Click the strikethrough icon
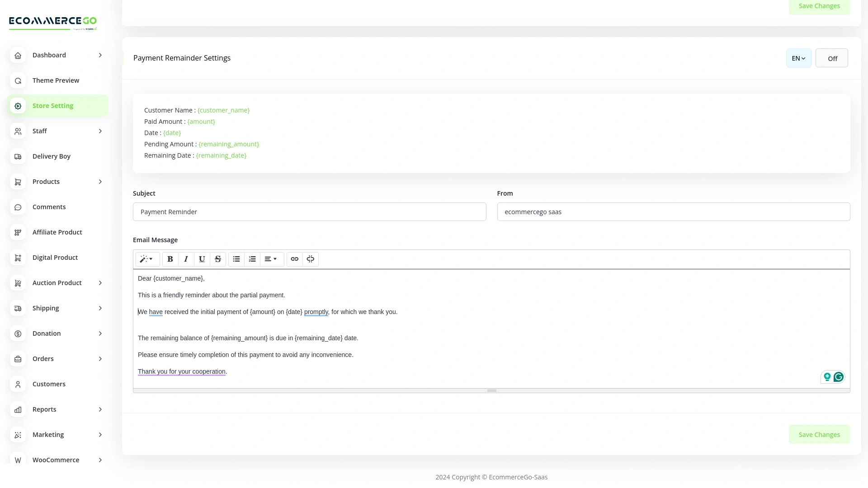This screenshot has height=488, width=868. tap(217, 259)
